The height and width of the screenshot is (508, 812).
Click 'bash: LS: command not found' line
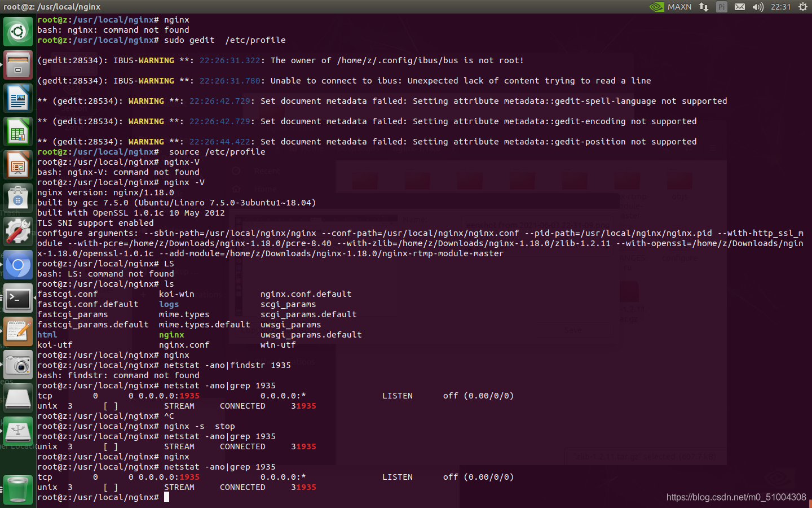coord(105,274)
